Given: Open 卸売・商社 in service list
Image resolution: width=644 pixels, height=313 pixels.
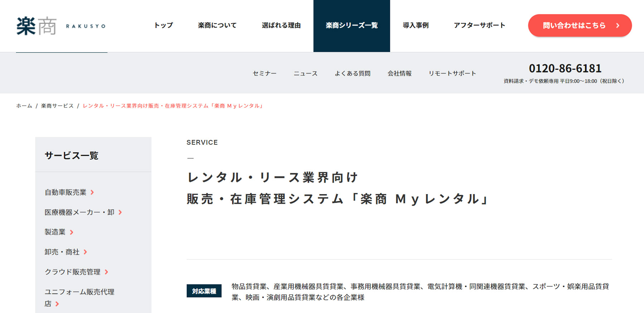Looking at the screenshot, I should coord(62,252).
